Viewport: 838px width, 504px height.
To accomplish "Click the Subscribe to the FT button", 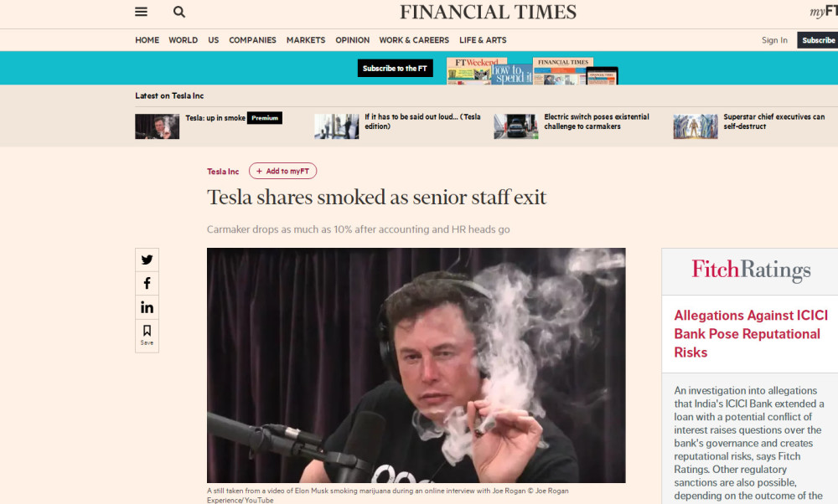I will [395, 69].
